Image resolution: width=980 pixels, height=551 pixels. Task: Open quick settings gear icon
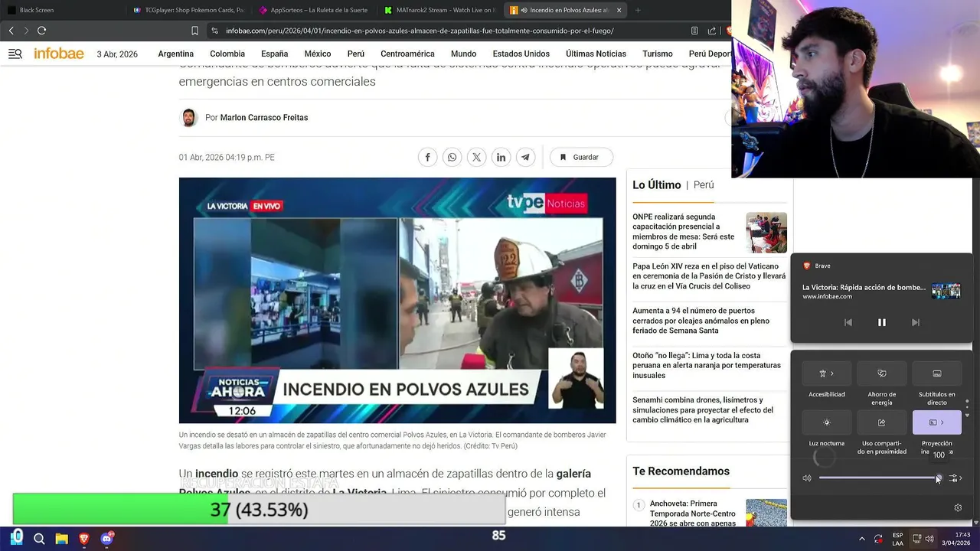(x=958, y=507)
